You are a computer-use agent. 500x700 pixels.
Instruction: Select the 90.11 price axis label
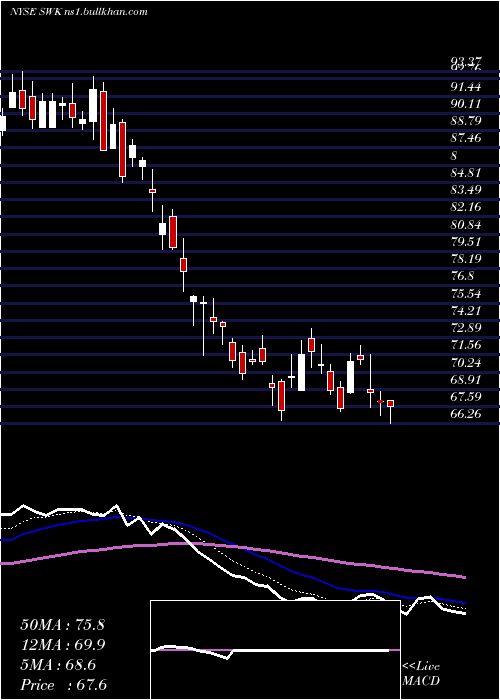(466, 104)
